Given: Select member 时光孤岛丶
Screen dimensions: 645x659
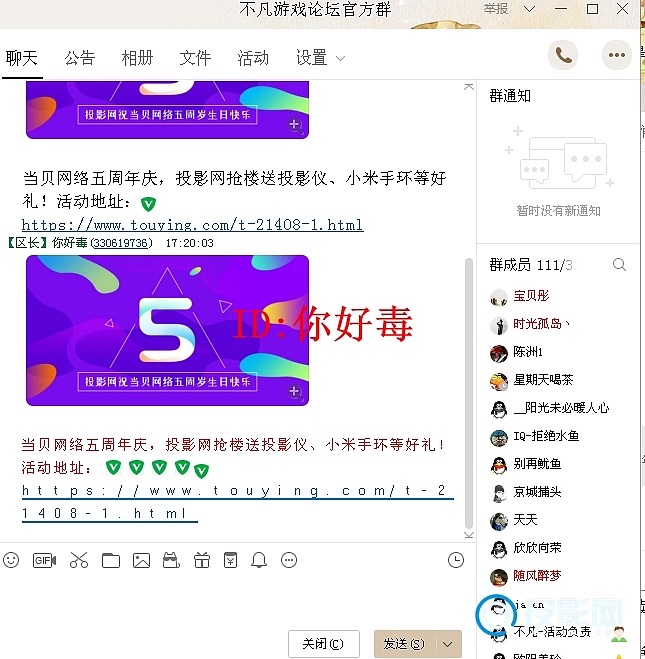Looking at the screenshot, I should [x=541, y=324].
